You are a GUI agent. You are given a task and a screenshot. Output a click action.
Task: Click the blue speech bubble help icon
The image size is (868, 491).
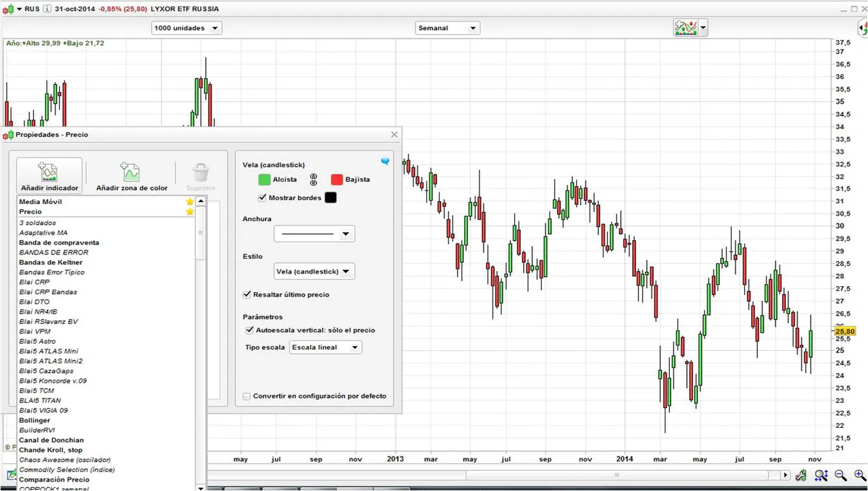coord(385,161)
